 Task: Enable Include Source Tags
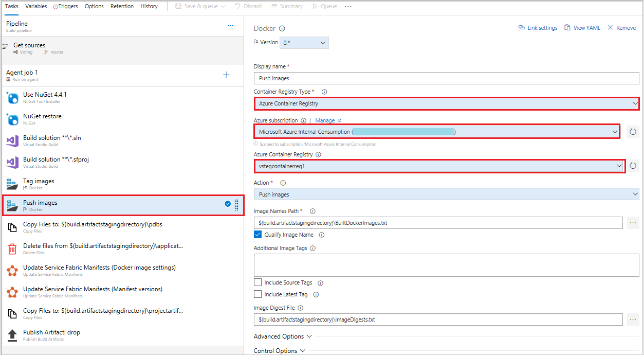(x=257, y=282)
